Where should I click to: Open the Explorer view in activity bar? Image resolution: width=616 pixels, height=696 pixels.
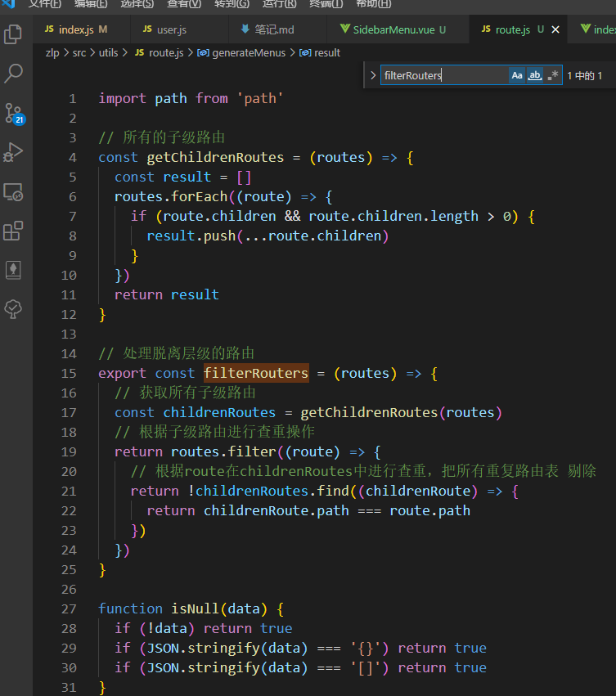coord(13,34)
